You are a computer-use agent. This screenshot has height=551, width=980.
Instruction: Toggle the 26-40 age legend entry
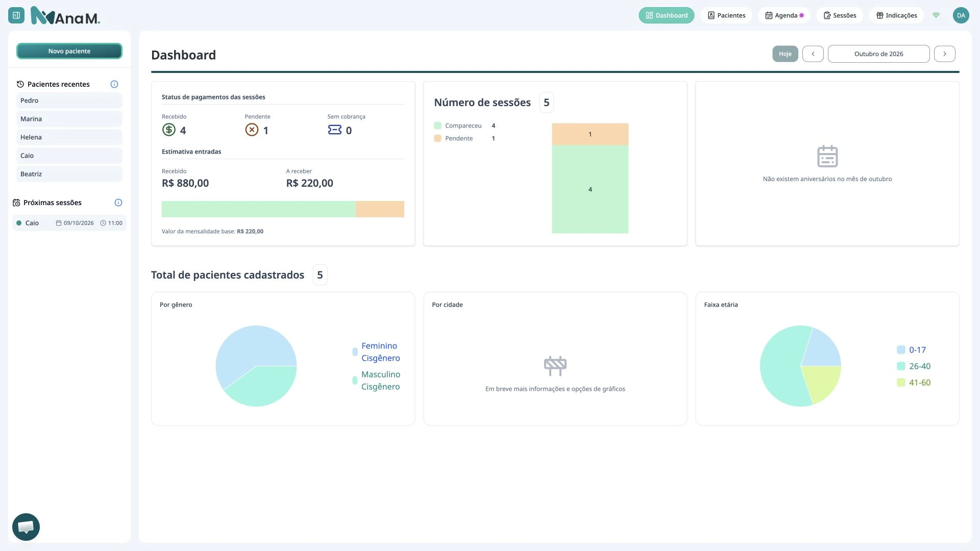coord(914,366)
